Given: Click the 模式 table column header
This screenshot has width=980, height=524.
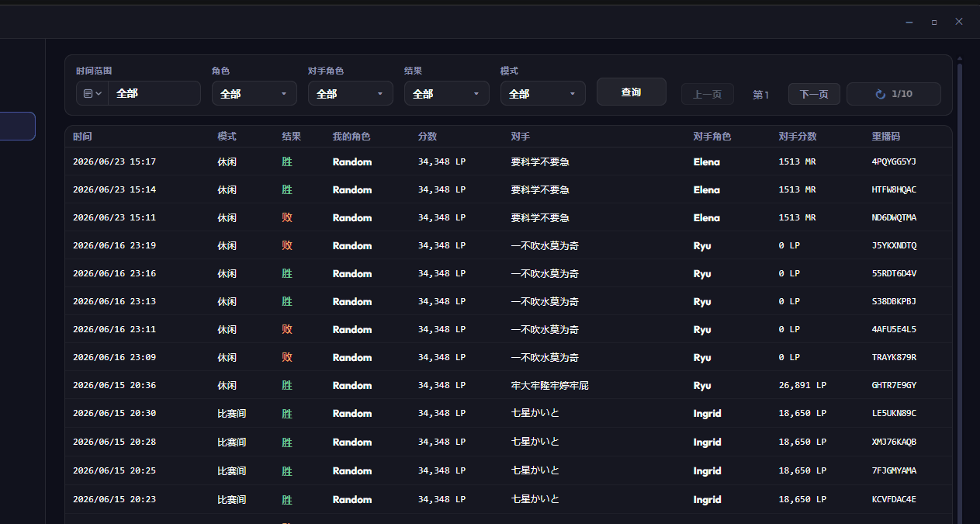Looking at the screenshot, I should point(227,137).
